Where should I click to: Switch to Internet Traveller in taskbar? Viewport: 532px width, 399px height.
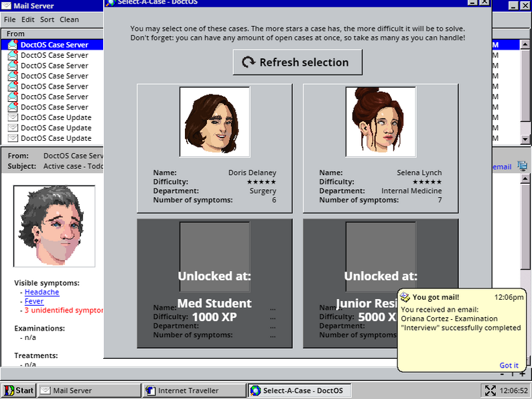tap(194, 390)
